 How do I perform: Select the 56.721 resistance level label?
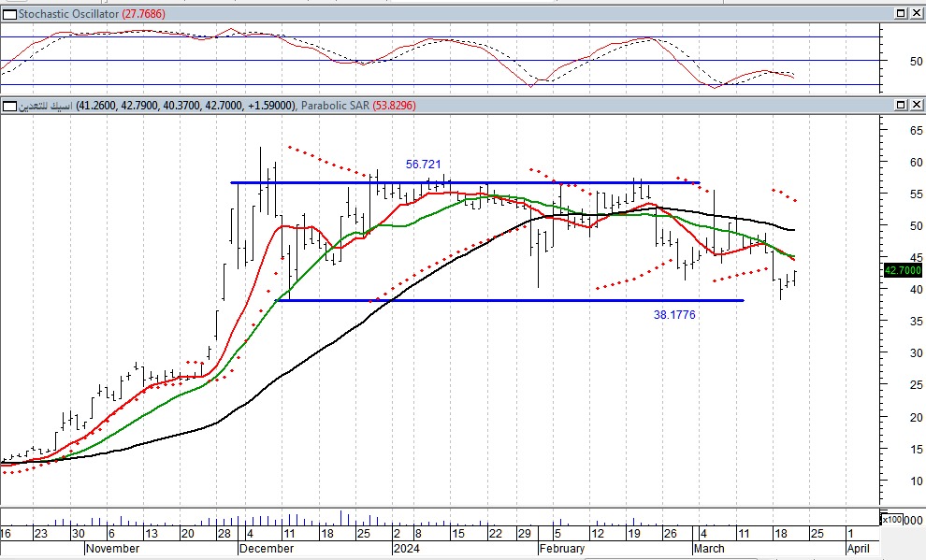point(423,165)
